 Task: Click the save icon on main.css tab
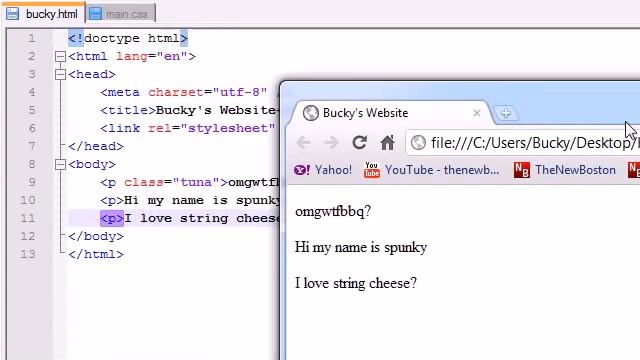click(95, 14)
